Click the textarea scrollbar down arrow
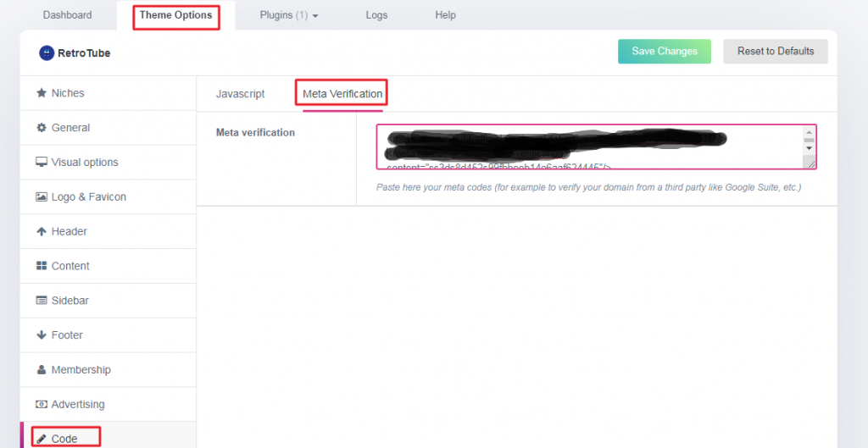Image resolution: width=868 pixels, height=448 pixels. coord(809,148)
